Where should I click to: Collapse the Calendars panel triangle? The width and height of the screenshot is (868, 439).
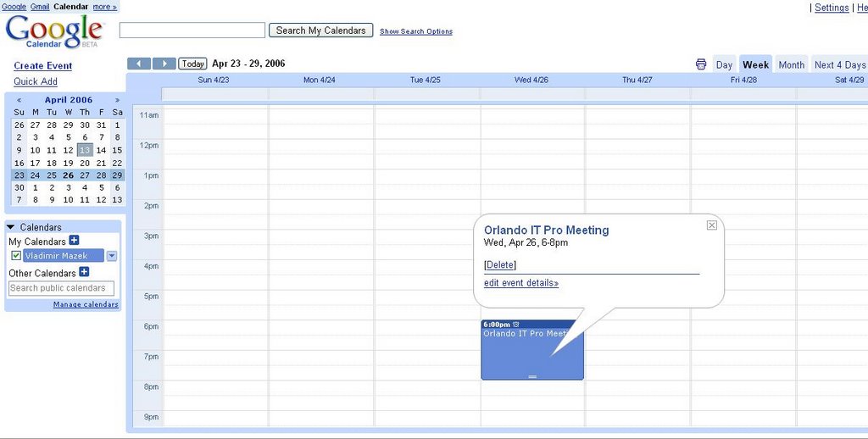click(10, 227)
